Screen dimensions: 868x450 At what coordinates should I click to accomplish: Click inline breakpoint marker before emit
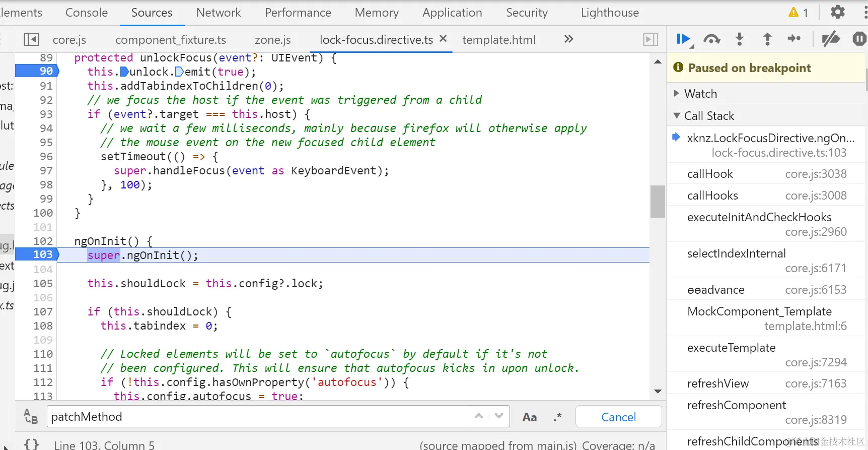point(180,72)
